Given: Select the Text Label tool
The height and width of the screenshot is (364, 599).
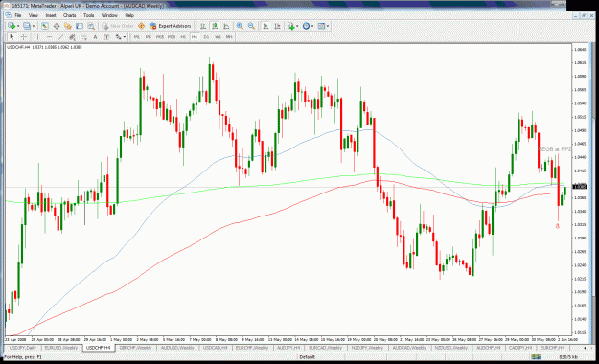Looking at the screenshot, I should (106, 37).
